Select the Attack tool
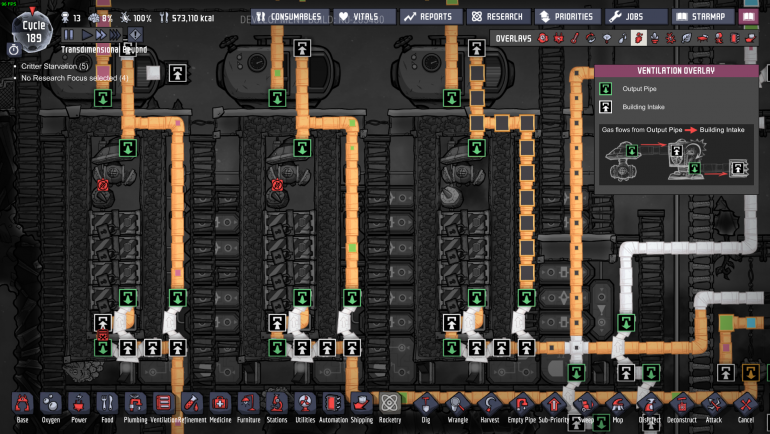770x434 pixels. [x=714, y=408]
